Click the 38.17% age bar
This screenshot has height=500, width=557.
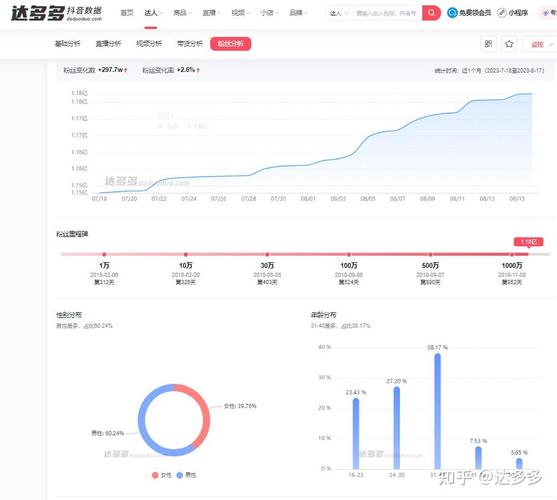pyautogui.click(x=437, y=411)
